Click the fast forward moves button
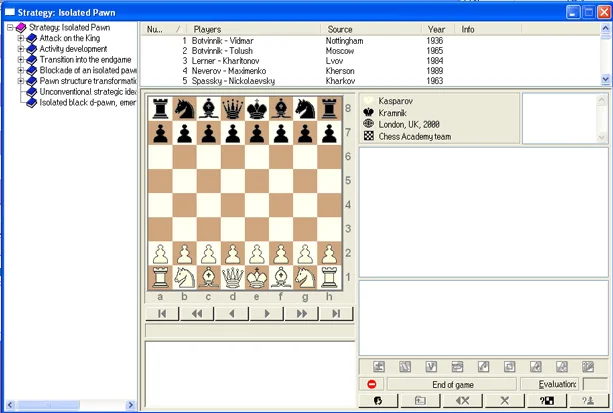Image resolution: width=613 pixels, height=413 pixels. pyautogui.click(x=302, y=313)
